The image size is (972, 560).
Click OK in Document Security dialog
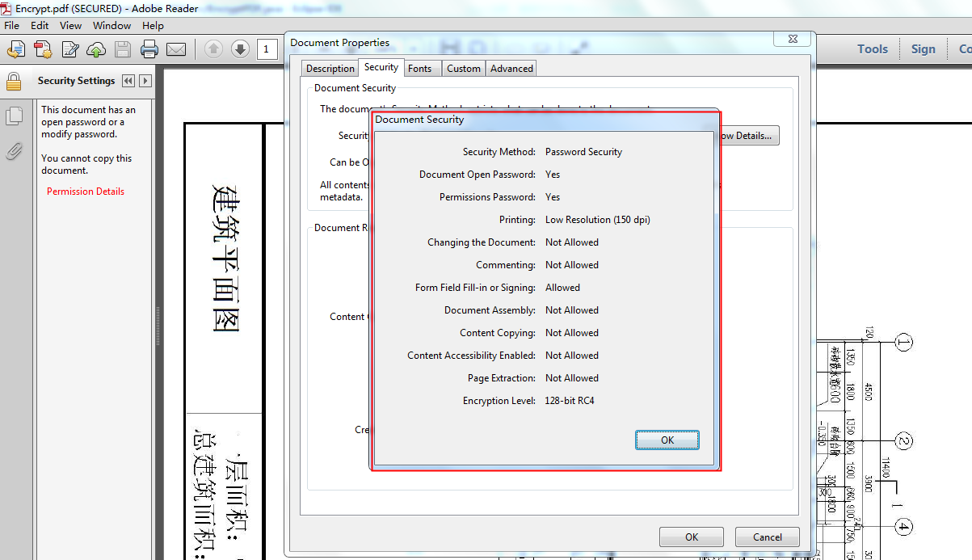click(667, 440)
